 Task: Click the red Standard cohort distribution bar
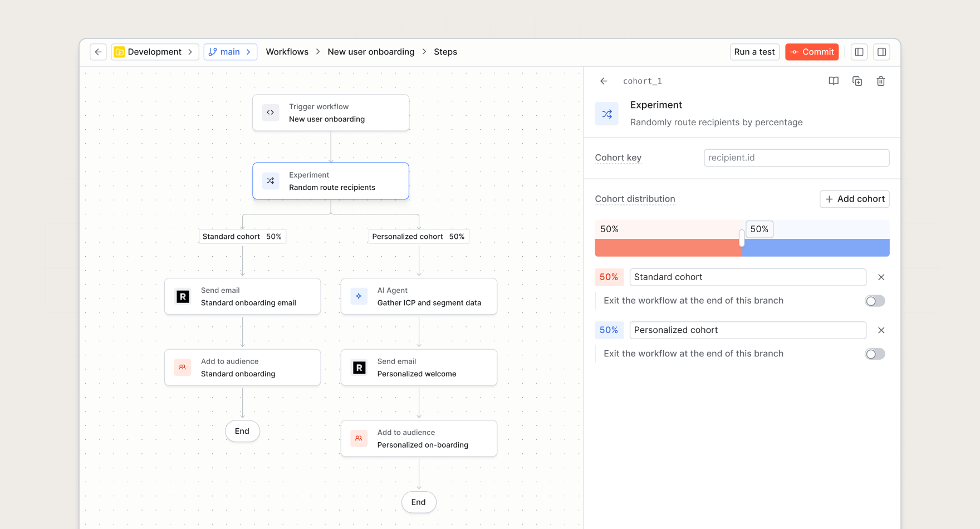click(668, 248)
